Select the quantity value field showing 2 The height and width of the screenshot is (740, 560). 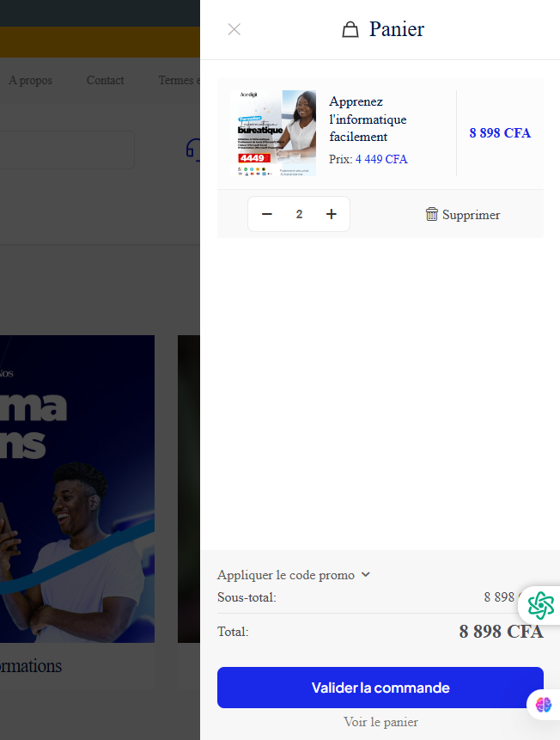(x=299, y=214)
